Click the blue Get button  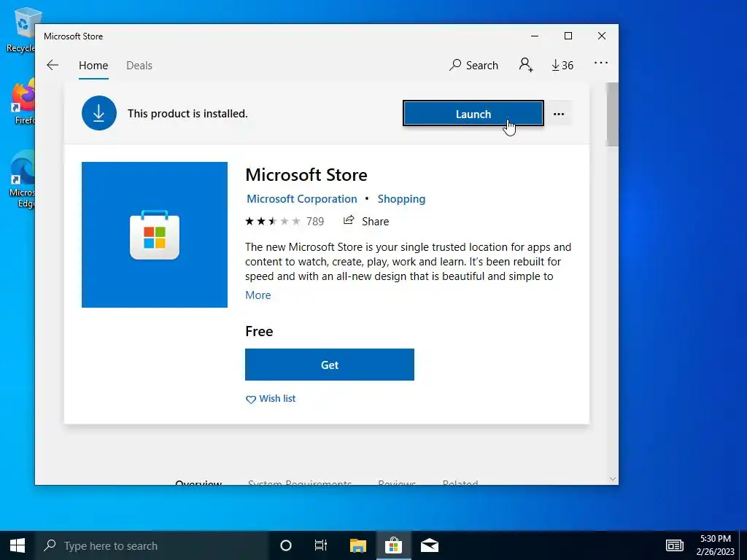click(330, 365)
